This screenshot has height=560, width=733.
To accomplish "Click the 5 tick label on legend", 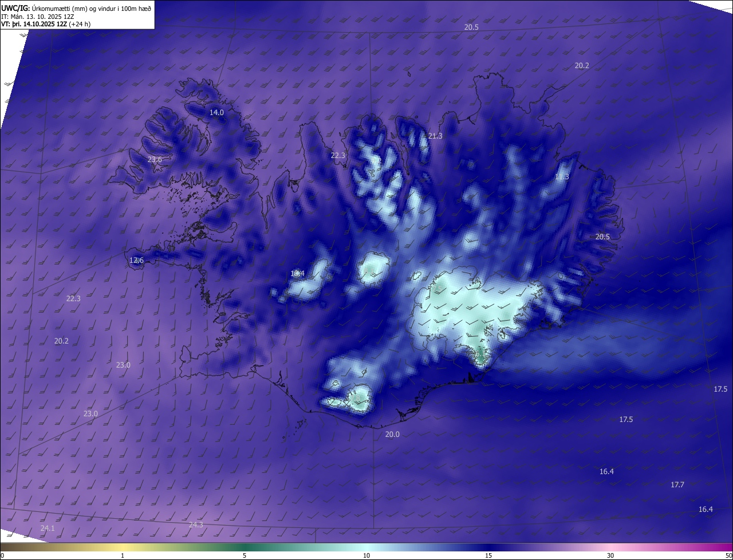I will coord(245,555).
